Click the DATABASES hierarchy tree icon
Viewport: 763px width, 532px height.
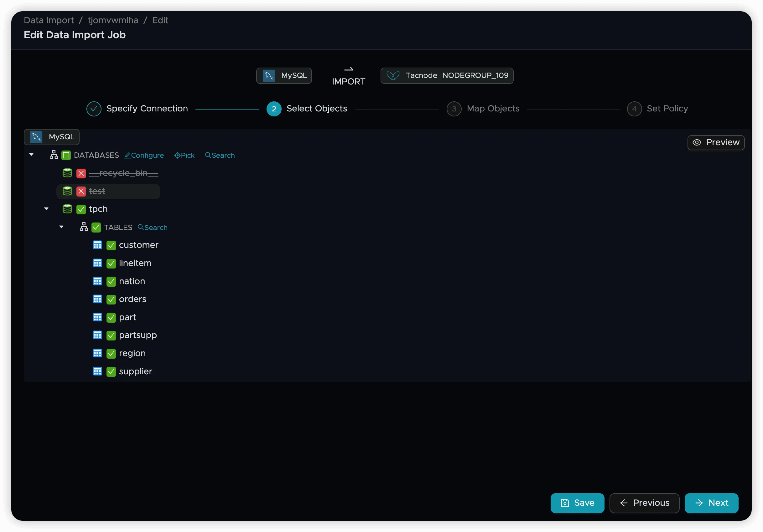pyautogui.click(x=54, y=155)
